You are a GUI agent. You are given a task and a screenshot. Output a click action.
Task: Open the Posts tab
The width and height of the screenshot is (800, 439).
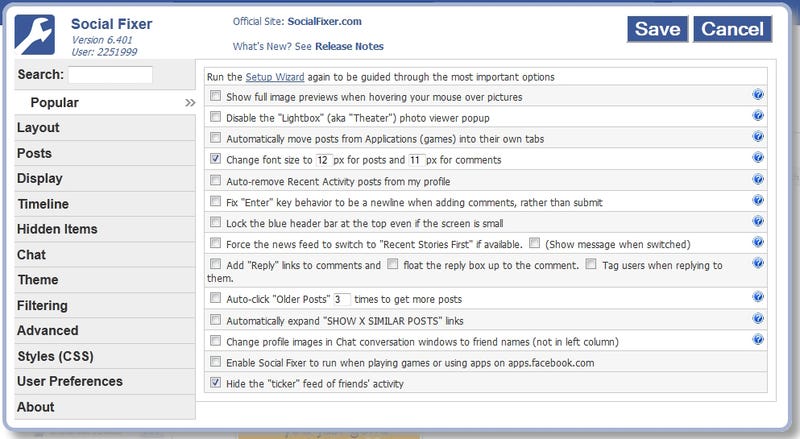(x=105, y=153)
